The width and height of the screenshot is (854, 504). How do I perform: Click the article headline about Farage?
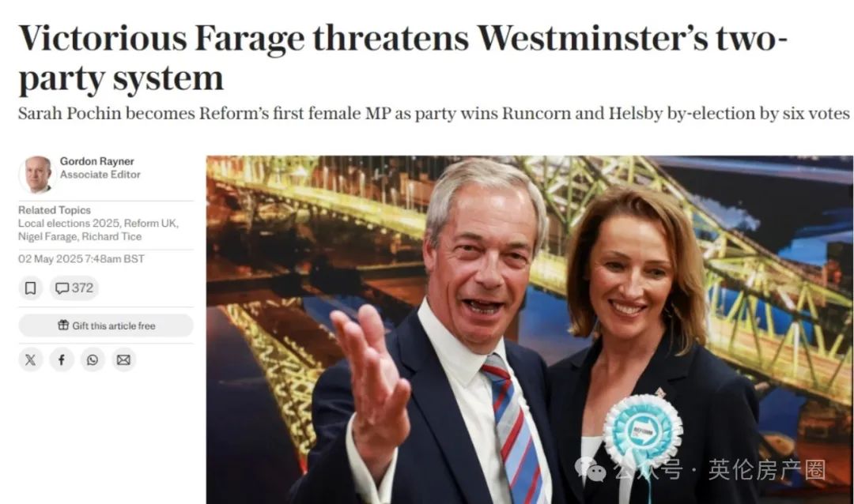click(403, 58)
